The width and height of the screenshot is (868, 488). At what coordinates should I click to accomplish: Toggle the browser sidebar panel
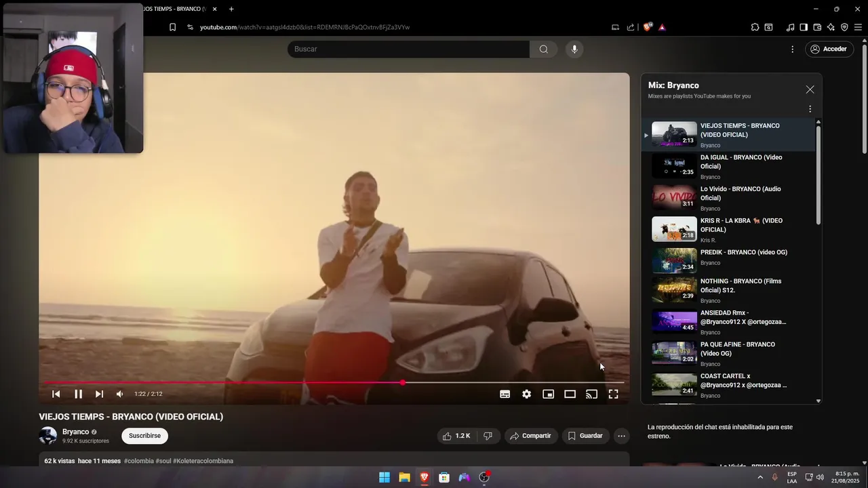(804, 27)
